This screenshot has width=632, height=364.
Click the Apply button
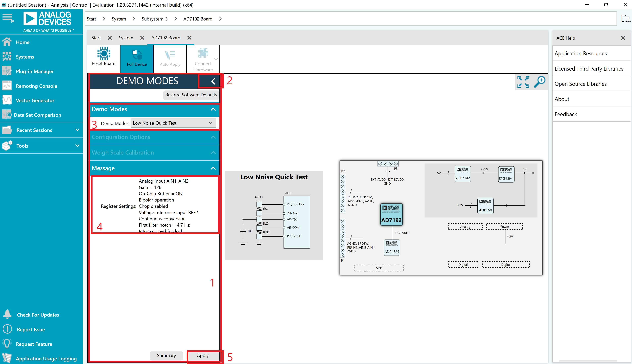[x=202, y=356]
